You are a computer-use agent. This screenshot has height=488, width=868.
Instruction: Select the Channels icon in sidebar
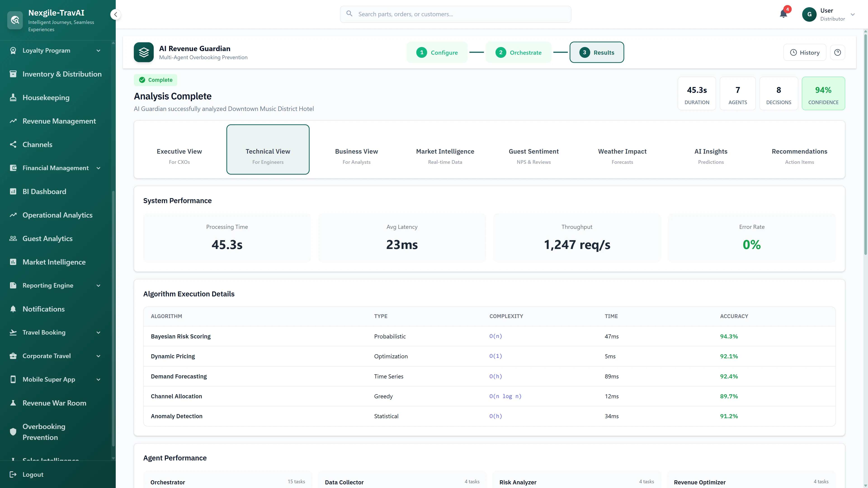[x=13, y=144]
